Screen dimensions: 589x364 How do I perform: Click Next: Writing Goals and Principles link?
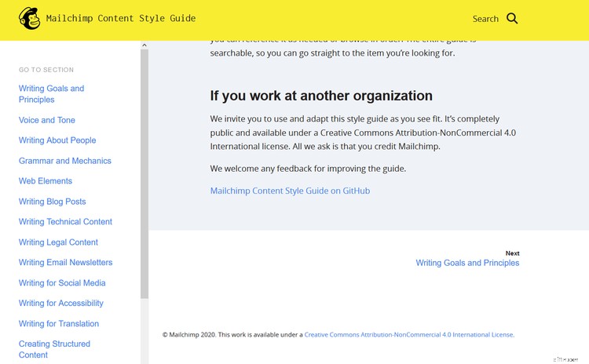click(x=467, y=263)
